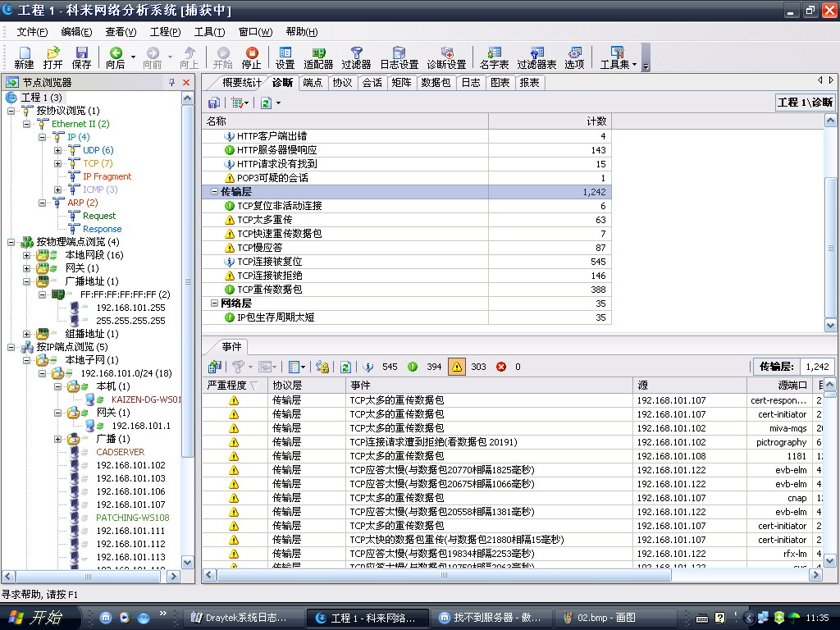Click the 诊断设置 (Diagnosis settings) icon
Screen dimensions: 840x630
[446, 57]
